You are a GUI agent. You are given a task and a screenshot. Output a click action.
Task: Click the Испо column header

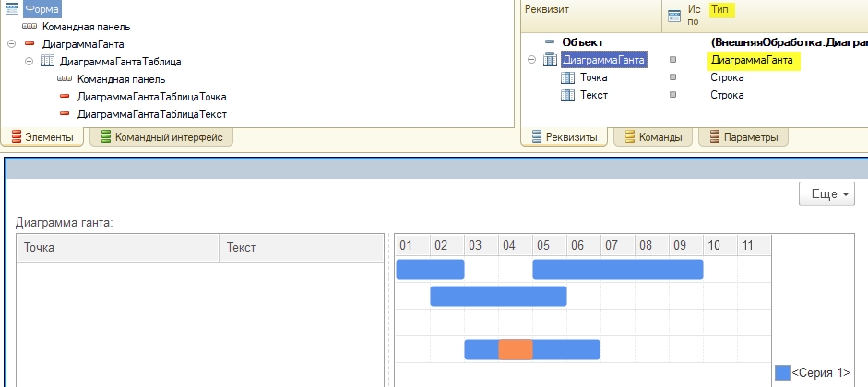point(695,16)
